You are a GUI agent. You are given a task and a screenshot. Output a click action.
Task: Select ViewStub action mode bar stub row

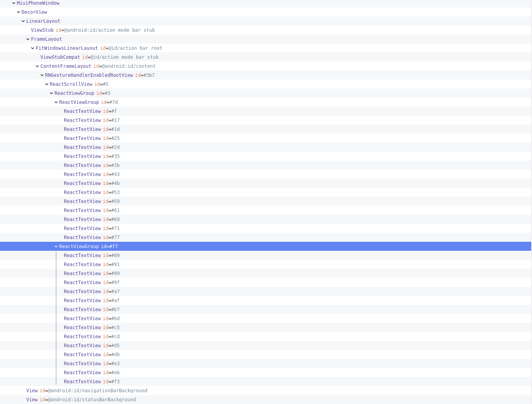pos(266,30)
